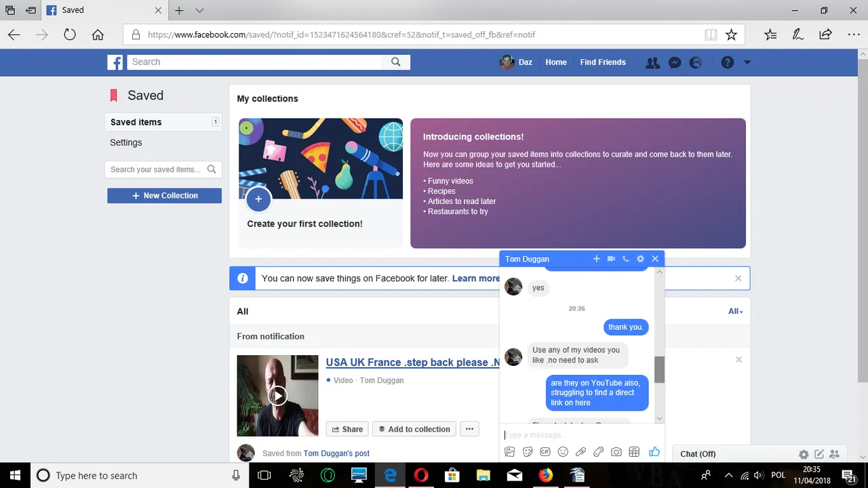Viewport: 868px width, 488px height.
Task: Open Chat sidebar settings gear icon
Action: [804, 454]
